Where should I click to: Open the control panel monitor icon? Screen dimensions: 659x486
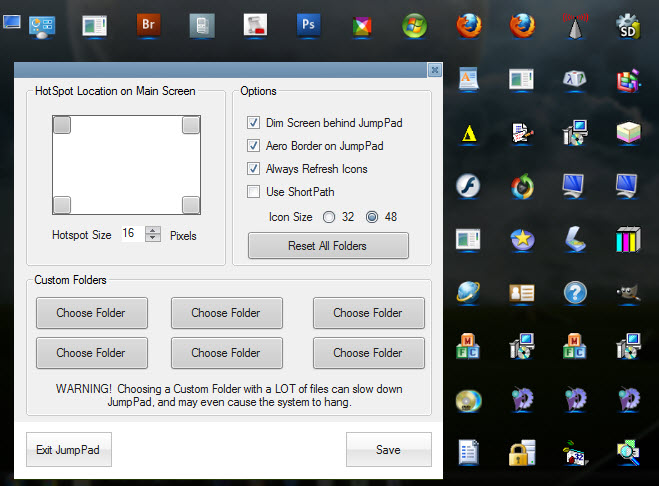(42, 27)
